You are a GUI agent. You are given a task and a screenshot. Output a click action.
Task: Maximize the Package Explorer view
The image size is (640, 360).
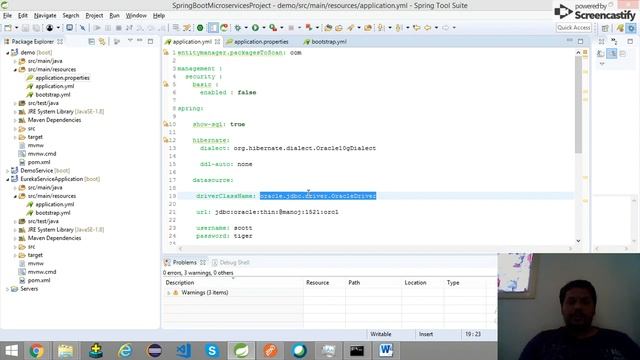pos(150,41)
